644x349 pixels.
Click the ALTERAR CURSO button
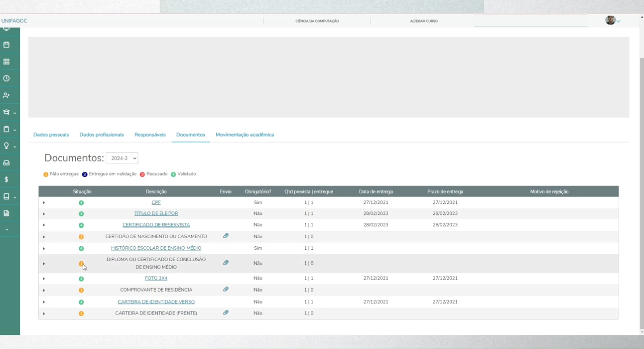pyautogui.click(x=424, y=21)
